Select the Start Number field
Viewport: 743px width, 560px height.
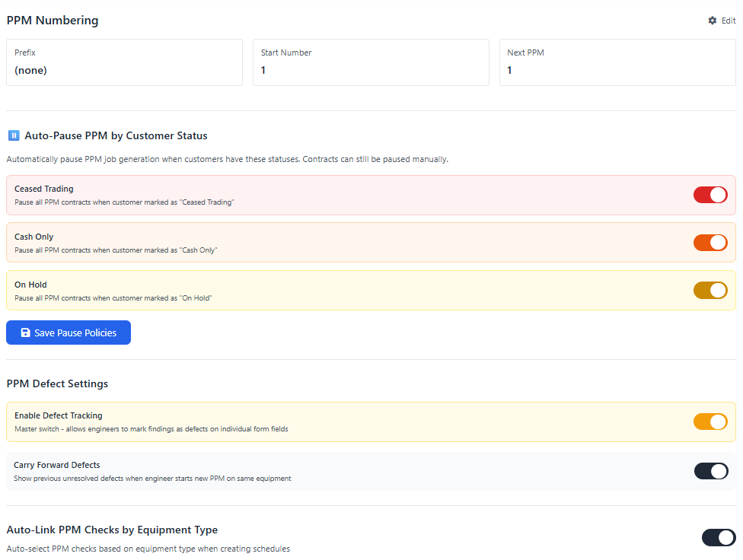[x=371, y=62]
